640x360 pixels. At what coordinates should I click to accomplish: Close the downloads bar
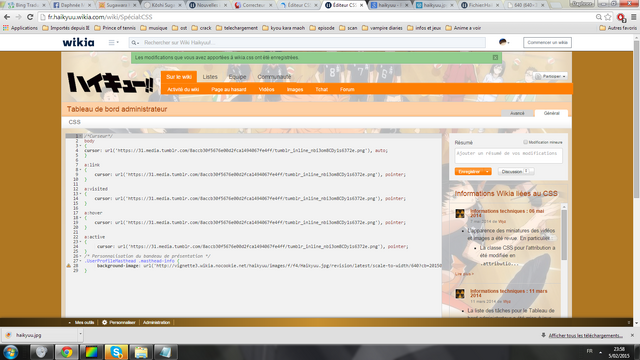(x=632, y=335)
